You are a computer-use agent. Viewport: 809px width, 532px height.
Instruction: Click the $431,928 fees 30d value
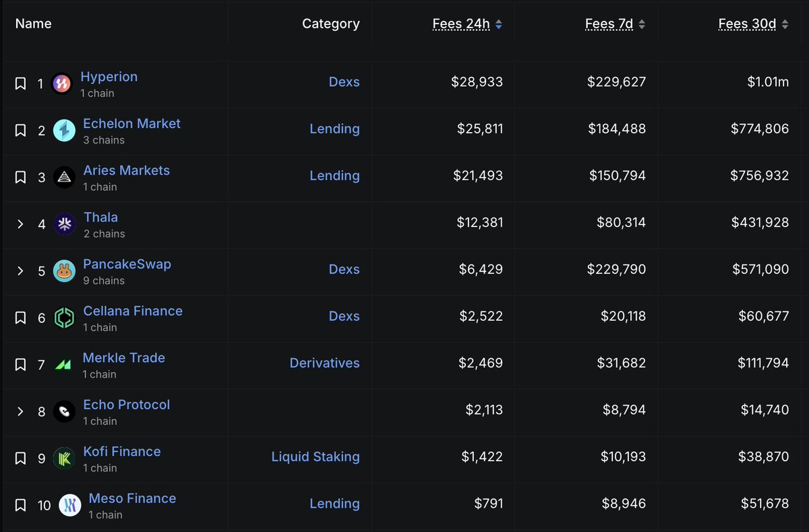(760, 223)
